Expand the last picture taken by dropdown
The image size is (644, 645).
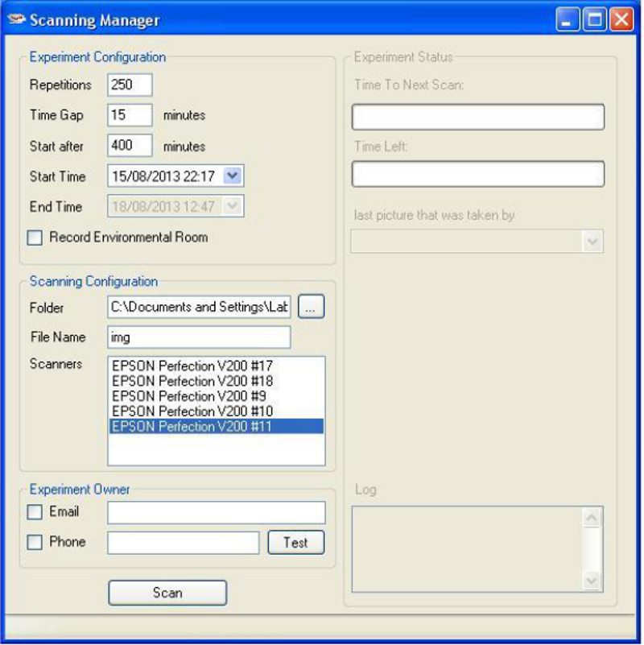coord(592,241)
